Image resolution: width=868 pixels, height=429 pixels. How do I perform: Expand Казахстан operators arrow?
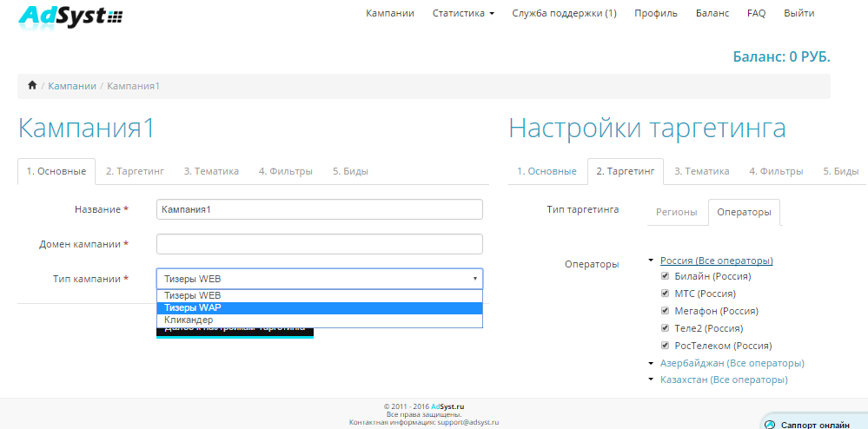pyautogui.click(x=650, y=380)
